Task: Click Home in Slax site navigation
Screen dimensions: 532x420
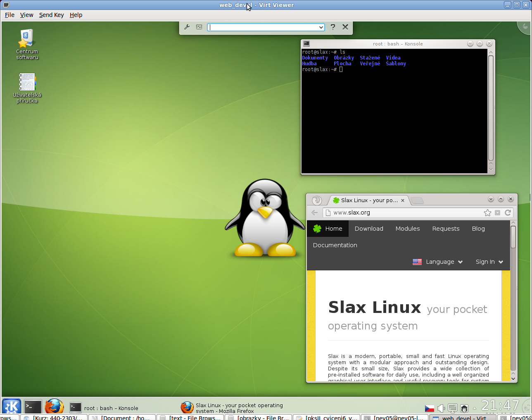Action: (328, 229)
